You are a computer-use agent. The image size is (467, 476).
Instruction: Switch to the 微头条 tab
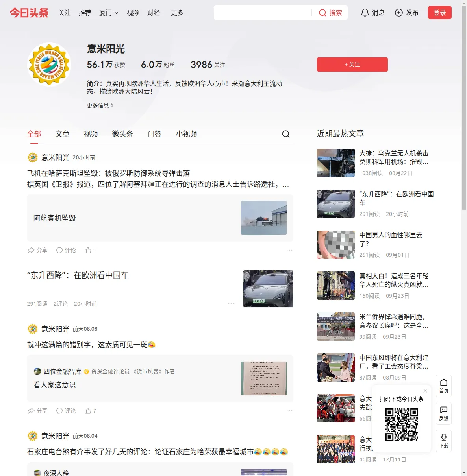123,134
